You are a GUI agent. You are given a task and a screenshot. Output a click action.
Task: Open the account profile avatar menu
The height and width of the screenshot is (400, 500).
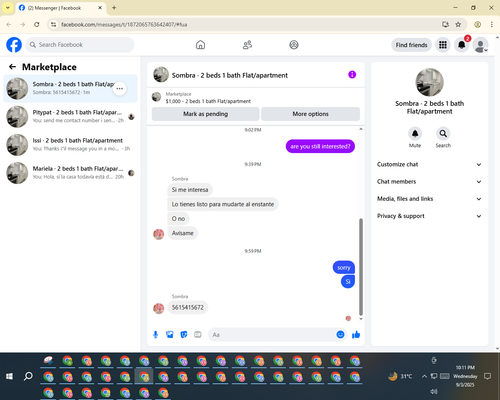pyautogui.click(x=481, y=45)
